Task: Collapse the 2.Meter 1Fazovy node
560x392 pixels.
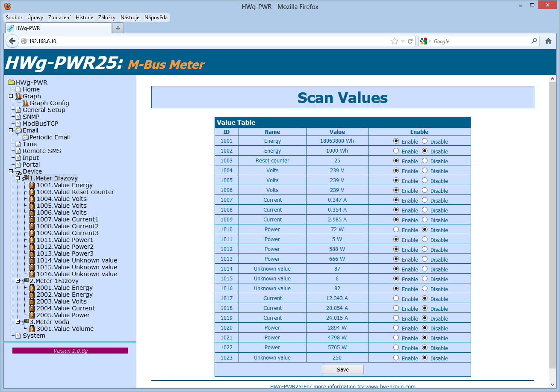Action: (x=18, y=281)
